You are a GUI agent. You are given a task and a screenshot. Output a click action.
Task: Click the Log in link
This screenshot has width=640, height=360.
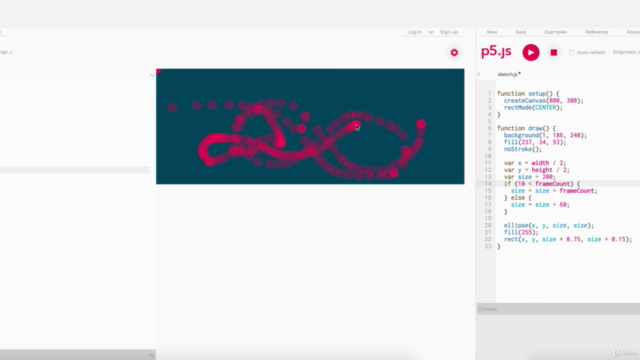(x=414, y=32)
